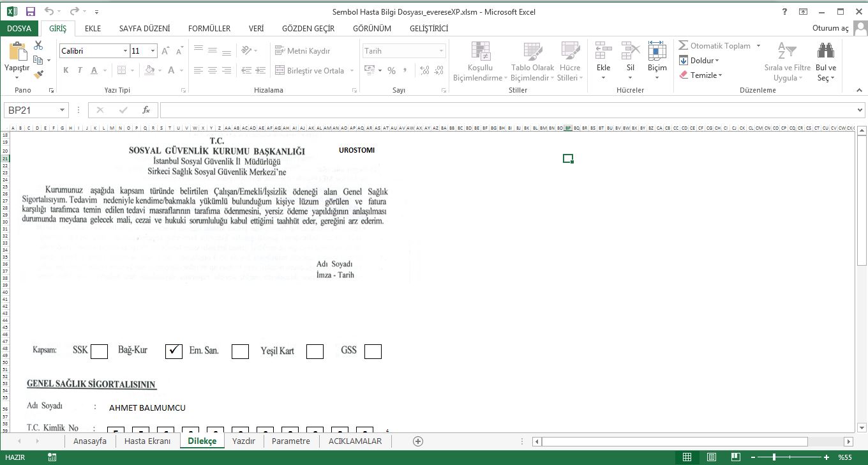Open the font name Calibri dropdown
Screen dimensions: 868x465
coord(125,50)
